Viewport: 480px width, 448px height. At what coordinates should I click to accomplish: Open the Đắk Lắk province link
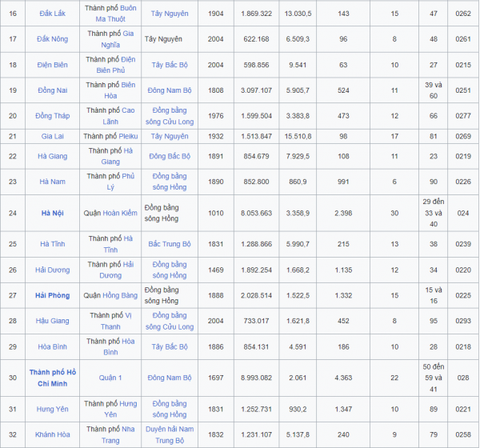pos(52,14)
